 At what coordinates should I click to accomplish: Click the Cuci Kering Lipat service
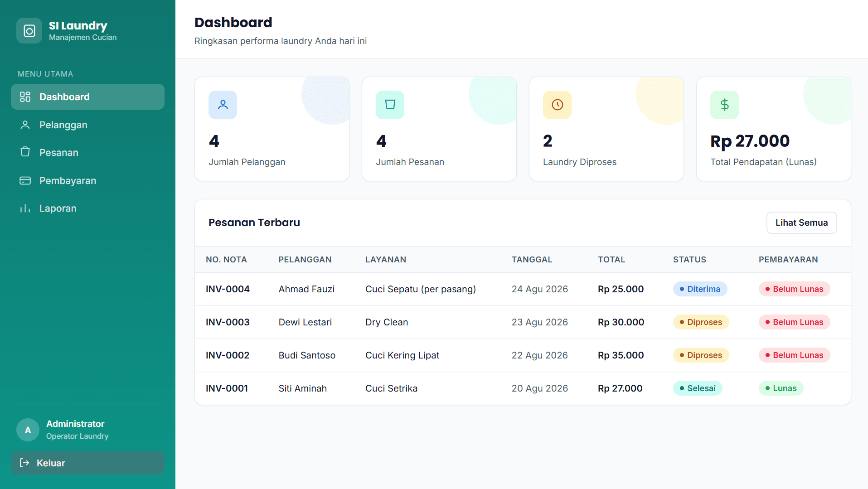pyautogui.click(x=402, y=355)
